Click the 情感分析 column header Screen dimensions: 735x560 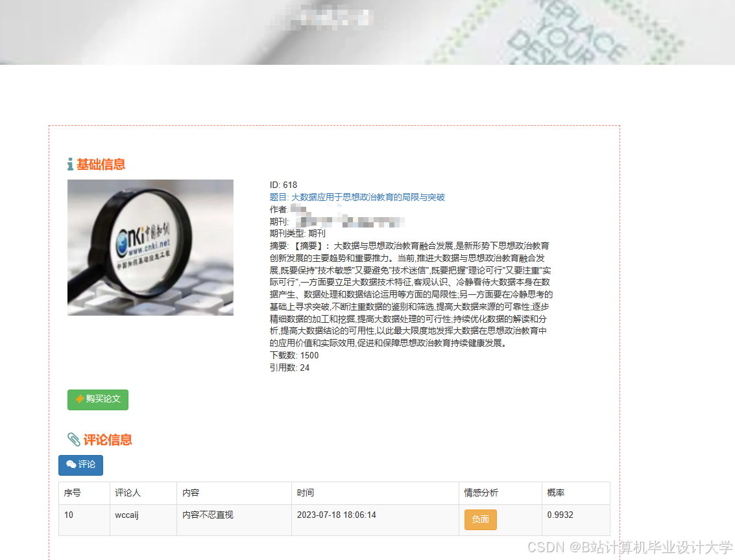pyautogui.click(x=481, y=493)
